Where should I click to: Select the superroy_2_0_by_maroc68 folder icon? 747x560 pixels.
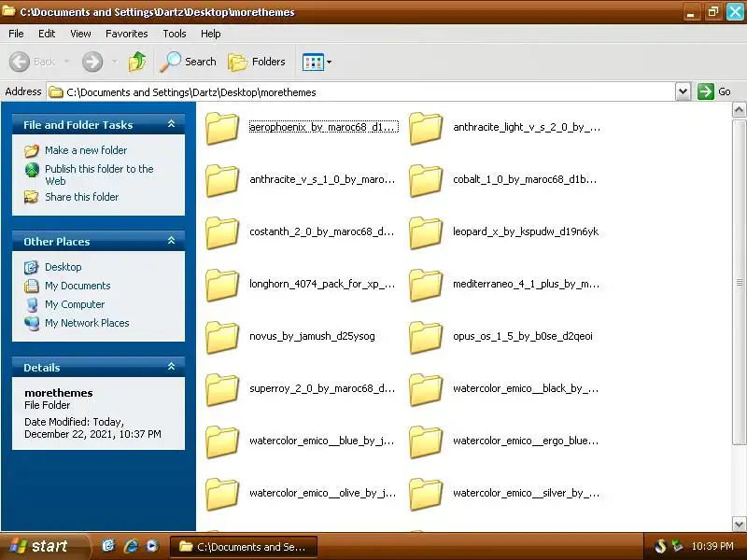tap(222, 389)
